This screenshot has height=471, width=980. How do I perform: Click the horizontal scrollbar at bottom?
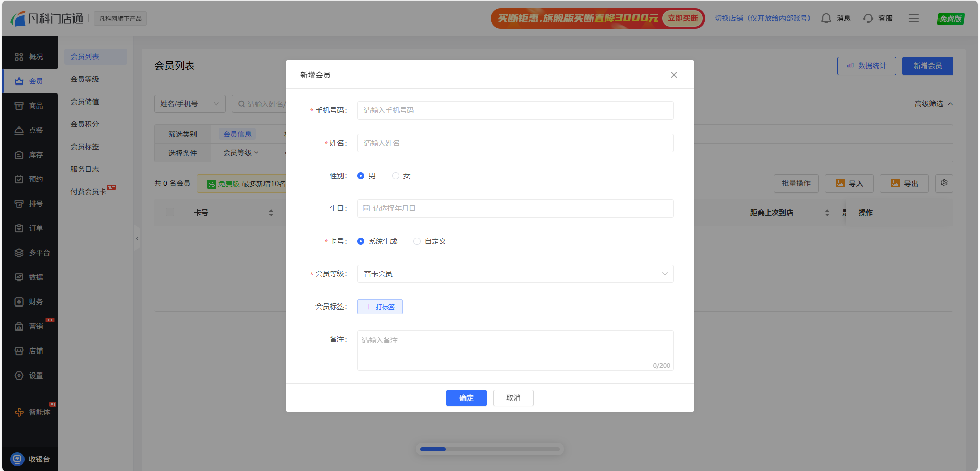[489, 449]
